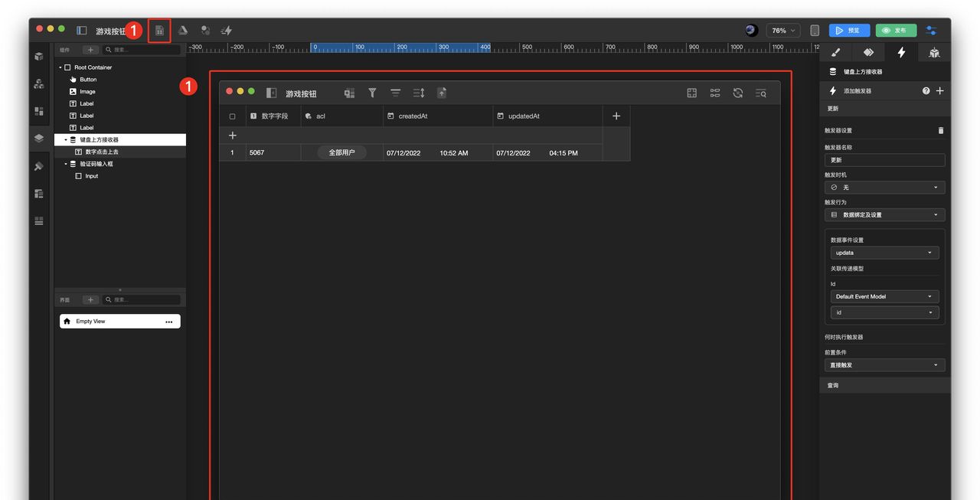The width and height of the screenshot is (980, 500).
Task: Click the 全部用户 acl pill
Action: coord(341,153)
